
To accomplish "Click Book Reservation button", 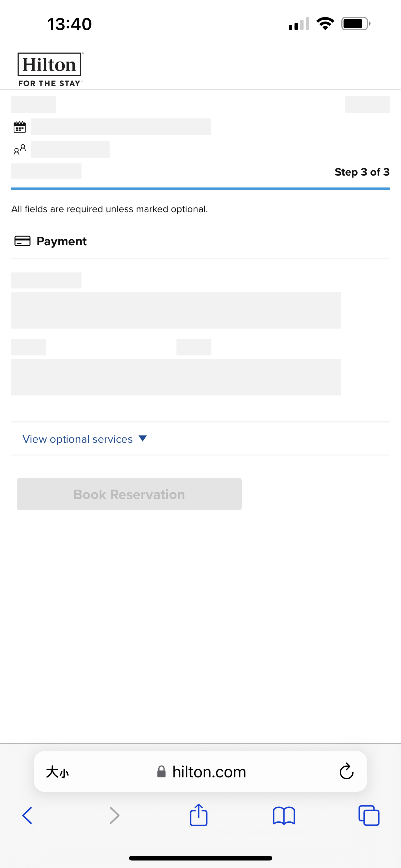I will [x=129, y=494].
